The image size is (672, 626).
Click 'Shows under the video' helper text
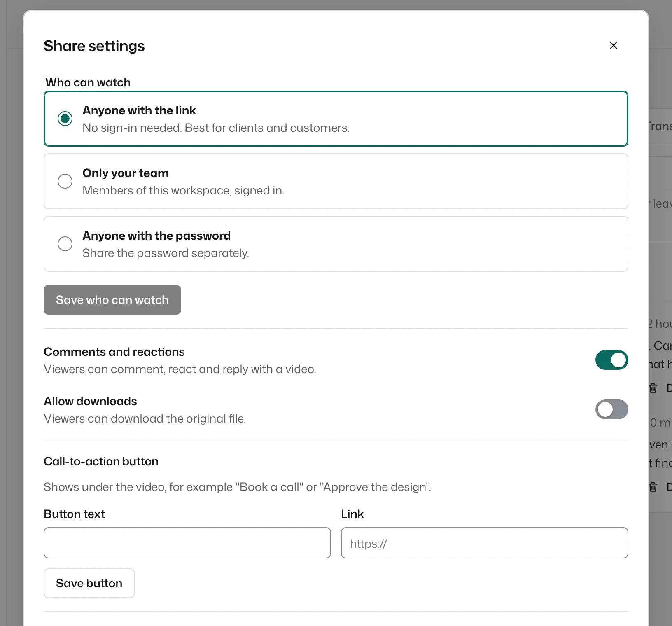tap(237, 487)
